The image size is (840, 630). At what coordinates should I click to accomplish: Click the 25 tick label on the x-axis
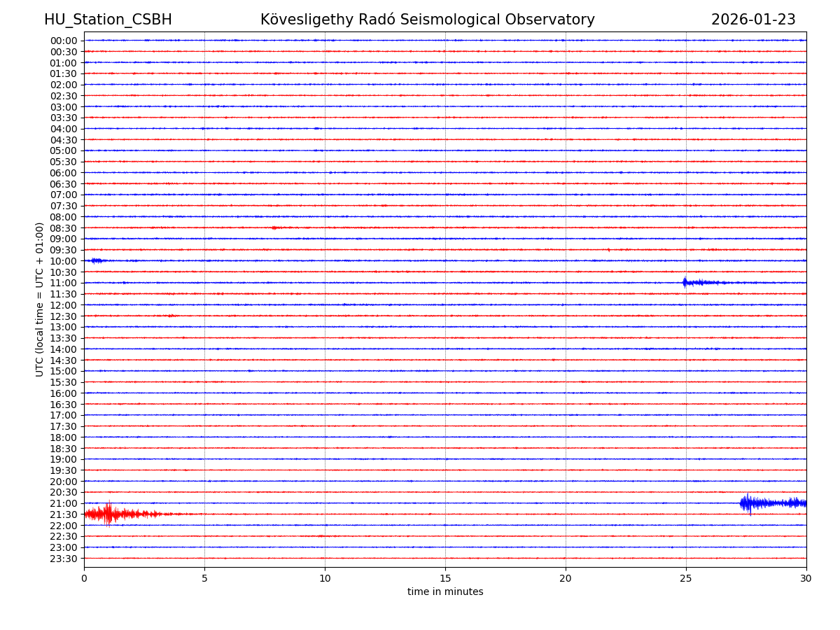coord(685,579)
